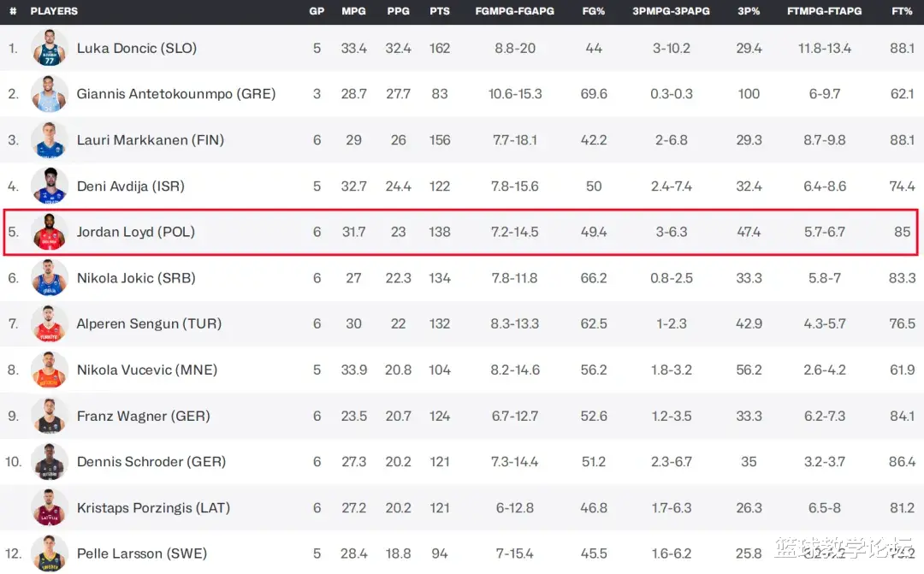
Task: Open Luka Doncic's player photo
Action: click(x=49, y=48)
